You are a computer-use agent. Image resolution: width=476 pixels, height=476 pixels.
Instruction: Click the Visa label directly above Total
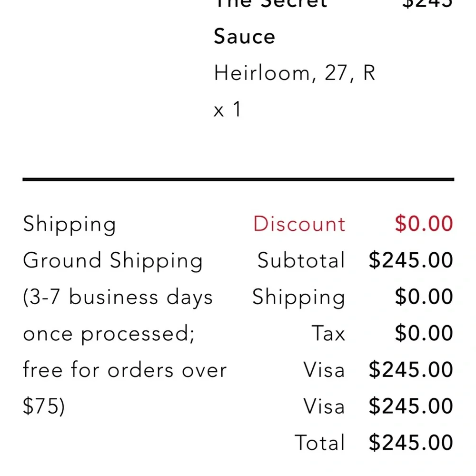pyautogui.click(x=324, y=407)
